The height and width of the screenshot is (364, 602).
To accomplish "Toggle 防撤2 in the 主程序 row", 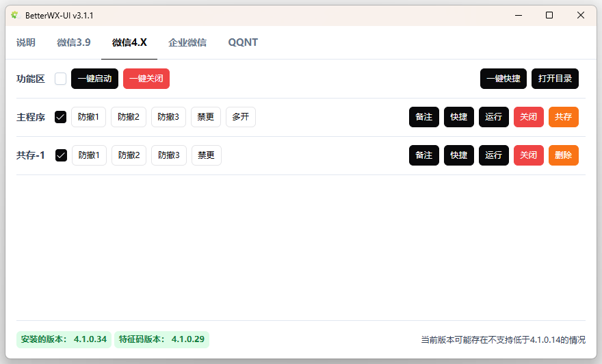I will (x=129, y=117).
